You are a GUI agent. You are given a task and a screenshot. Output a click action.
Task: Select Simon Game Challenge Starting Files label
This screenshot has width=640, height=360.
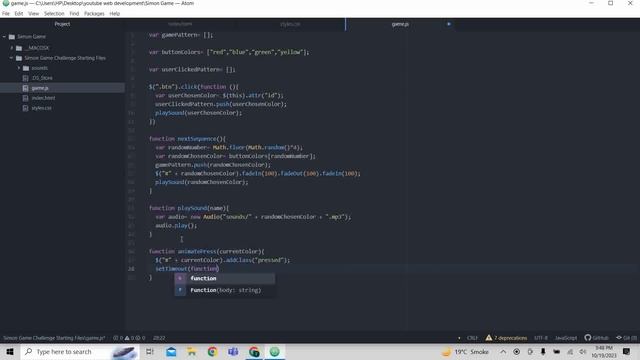(65, 58)
